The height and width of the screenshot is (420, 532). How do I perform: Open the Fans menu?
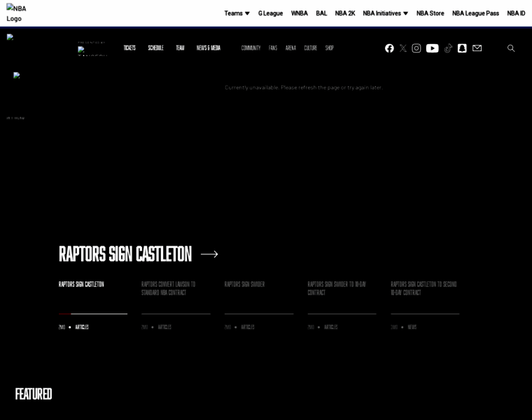pyautogui.click(x=273, y=48)
